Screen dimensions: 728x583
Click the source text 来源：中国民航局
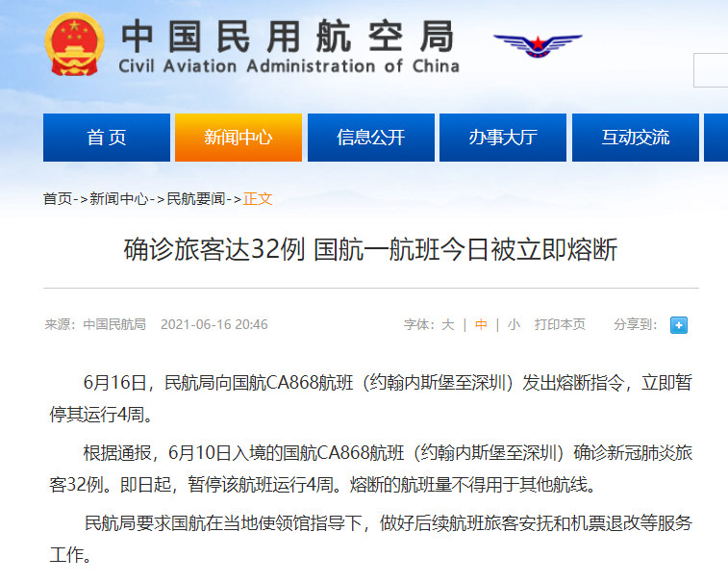click(95, 324)
